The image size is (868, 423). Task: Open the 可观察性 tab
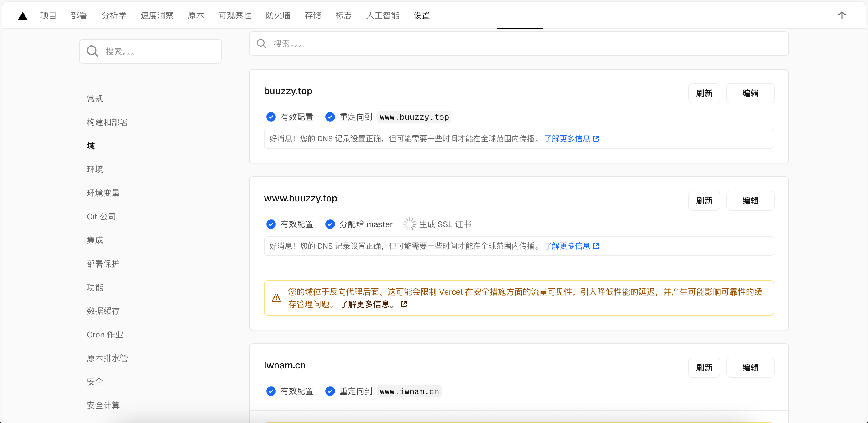(235, 16)
